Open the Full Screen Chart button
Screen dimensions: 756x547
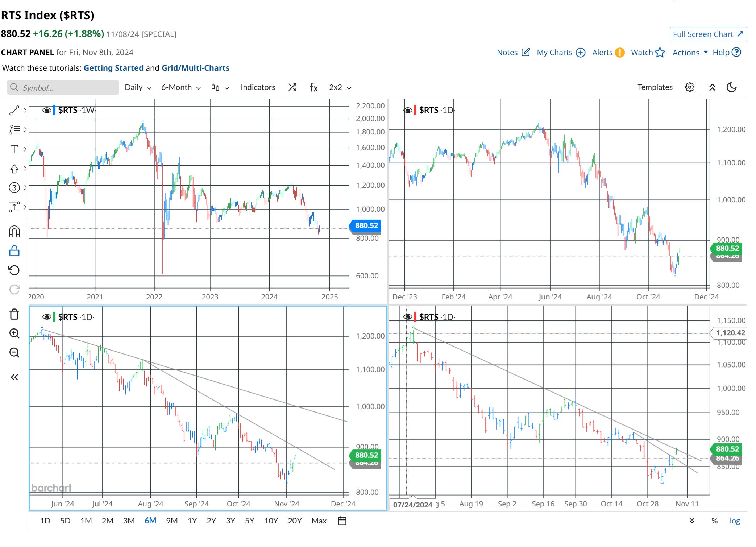tap(708, 34)
